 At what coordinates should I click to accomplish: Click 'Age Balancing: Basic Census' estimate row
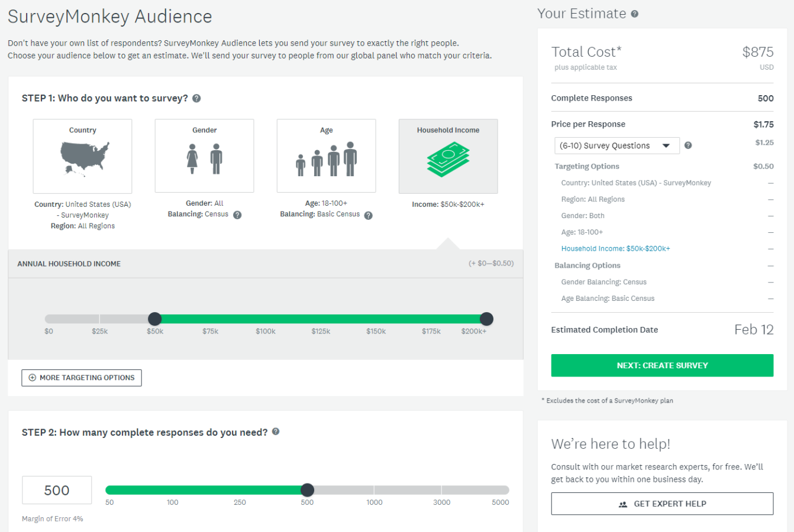608,299
